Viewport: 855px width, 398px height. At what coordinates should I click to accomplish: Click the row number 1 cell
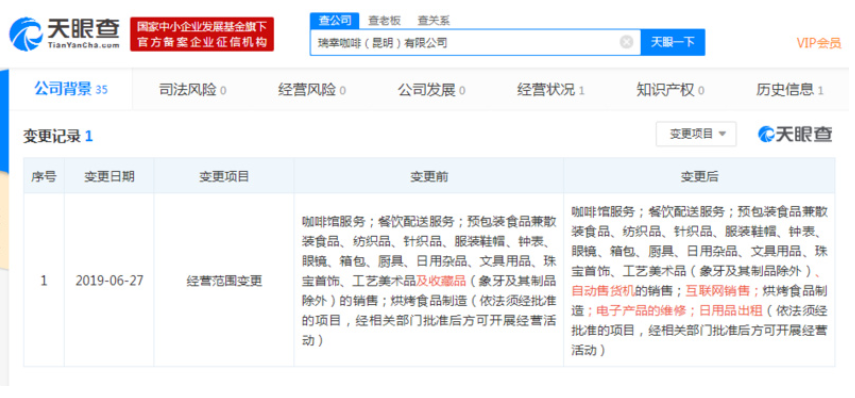click(x=44, y=281)
